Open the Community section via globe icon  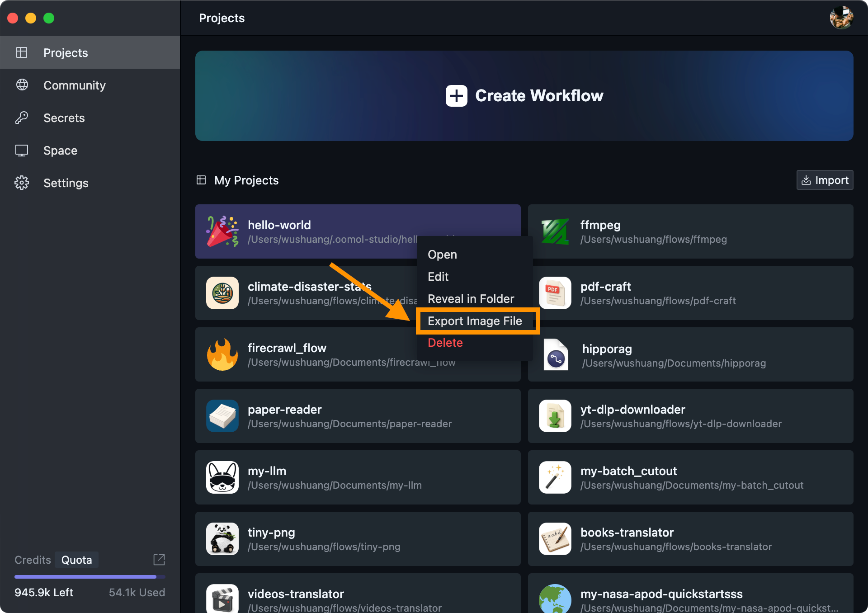[x=22, y=85]
